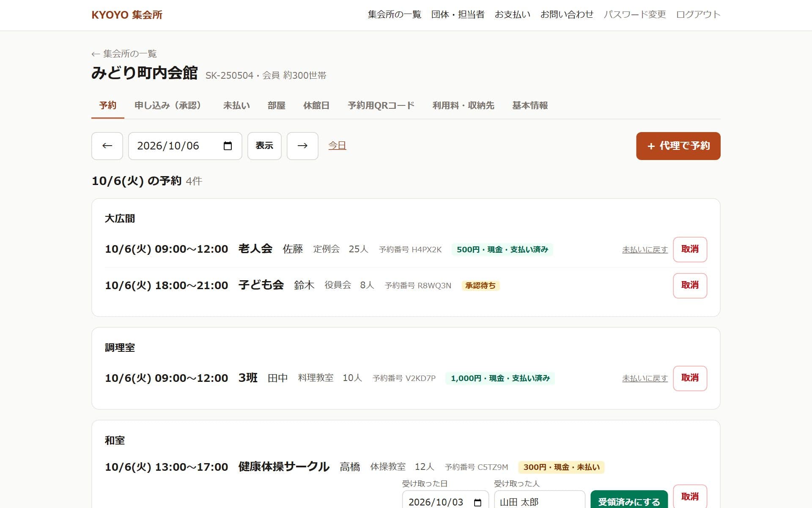
Task: Open 利用料・収納先 tab
Action: click(x=463, y=105)
